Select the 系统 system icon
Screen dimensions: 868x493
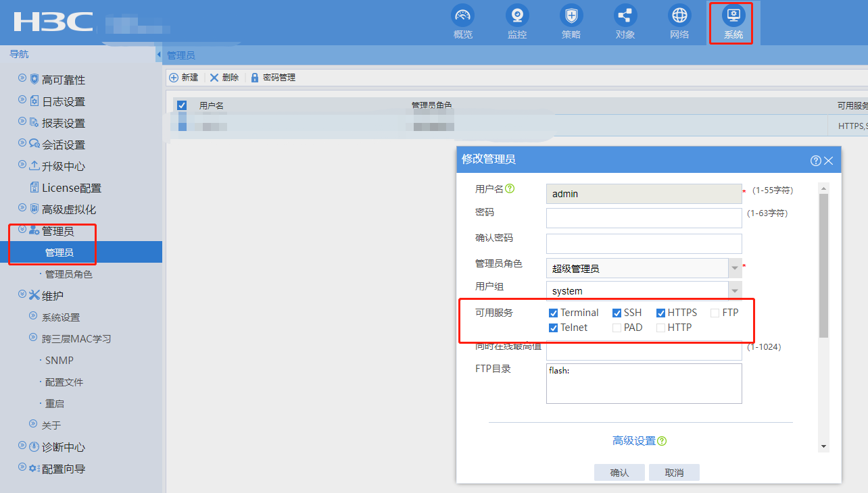(x=733, y=16)
